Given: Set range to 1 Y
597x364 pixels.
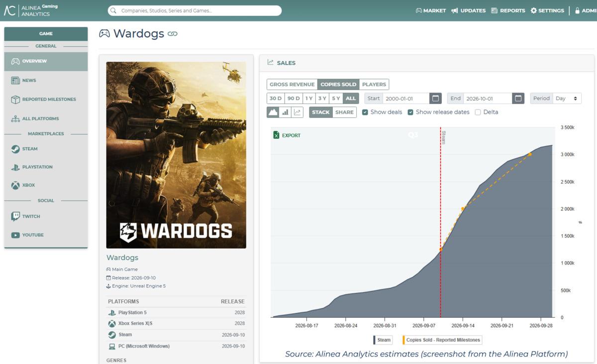Looking at the screenshot, I should coord(309,98).
